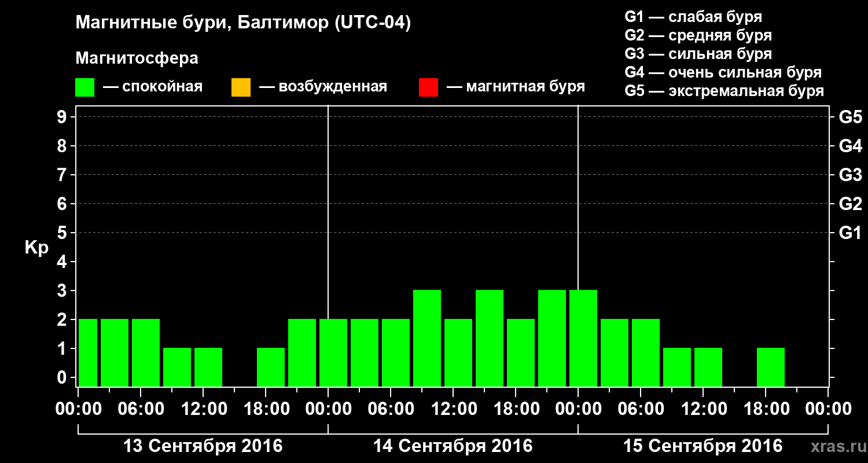Click the 06:00 time label under 15 September
Viewport: 868px width, 463px height.
641,409
